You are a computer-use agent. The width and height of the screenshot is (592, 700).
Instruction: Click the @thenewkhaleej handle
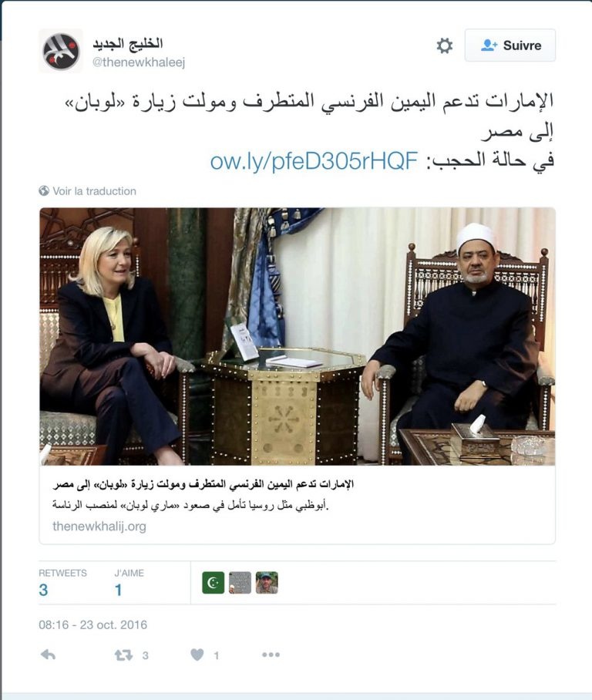click(139, 62)
